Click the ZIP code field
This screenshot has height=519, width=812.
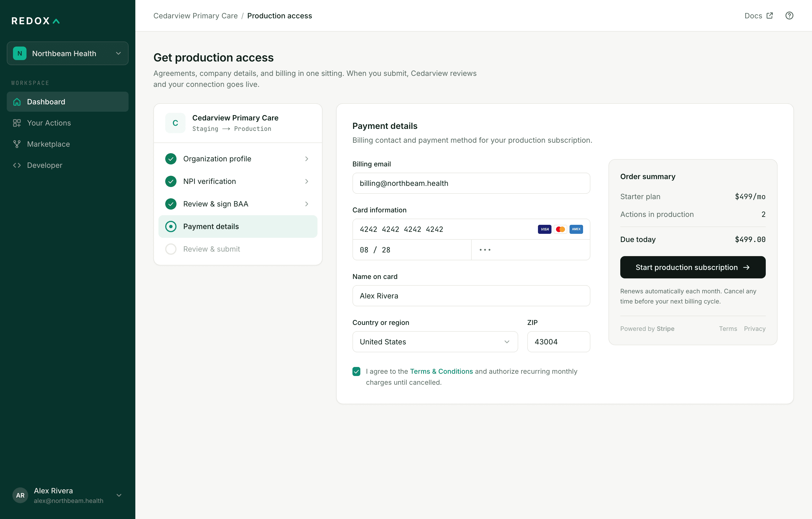pyautogui.click(x=559, y=342)
